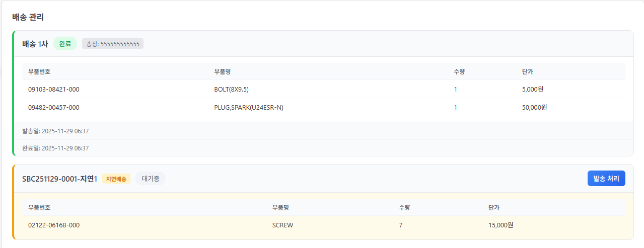Click the PLUG,SPARK(U24ESR-N) part name
Screen dimensions: 644x248
[249, 107]
